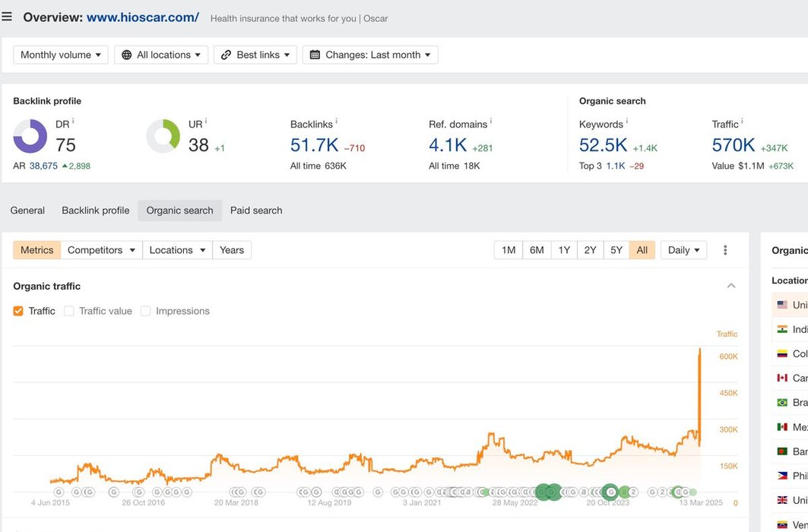Set chart range to 2Y
This screenshot has width=808, height=532.
(591, 250)
